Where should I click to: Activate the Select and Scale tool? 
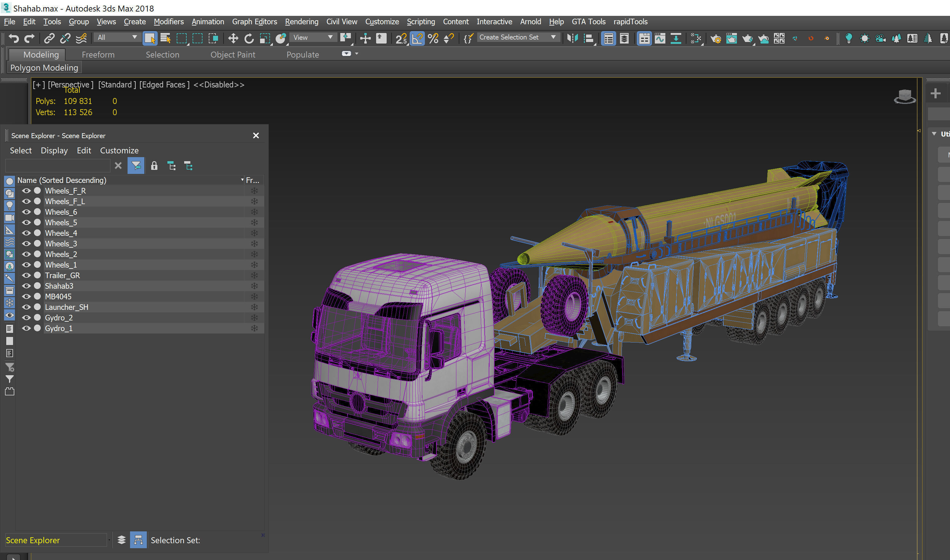(x=265, y=38)
